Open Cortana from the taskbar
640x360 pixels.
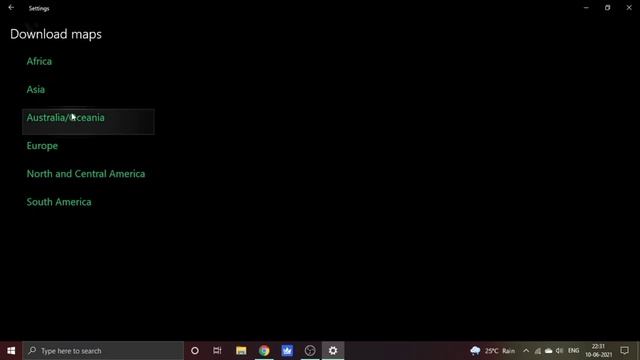(x=195, y=351)
